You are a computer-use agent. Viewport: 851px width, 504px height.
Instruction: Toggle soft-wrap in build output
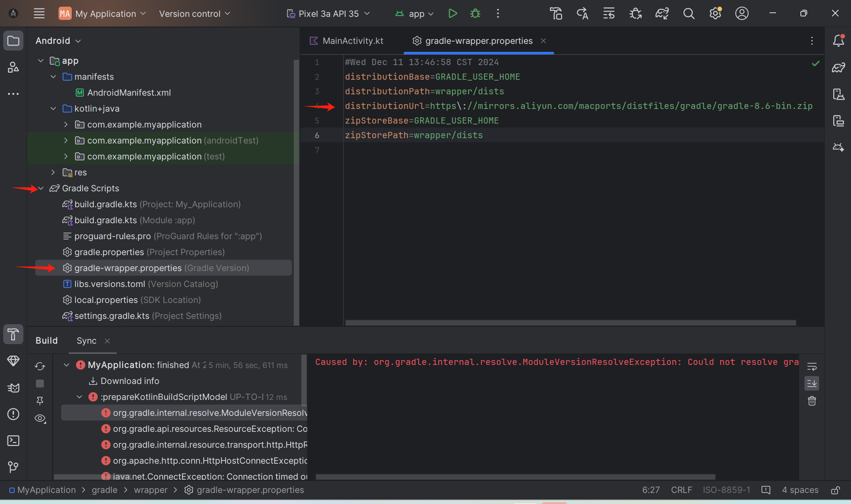[x=812, y=367]
